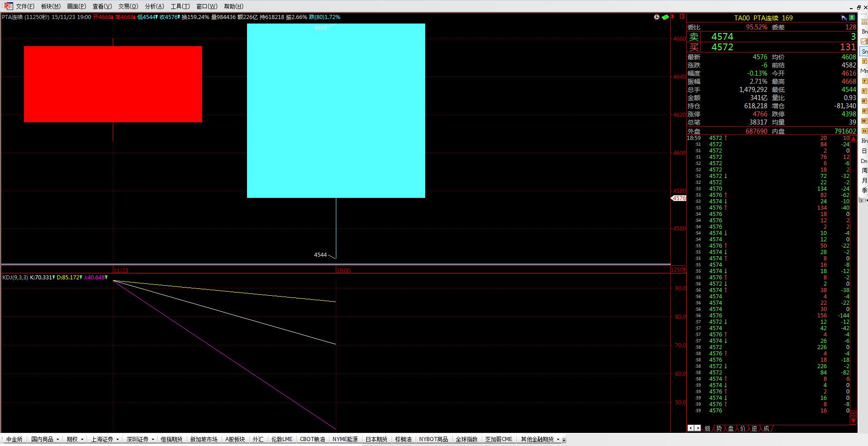The image size is (868, 446).
Task: Select the quarterly (季) period button
Action: tap(864, 191)
